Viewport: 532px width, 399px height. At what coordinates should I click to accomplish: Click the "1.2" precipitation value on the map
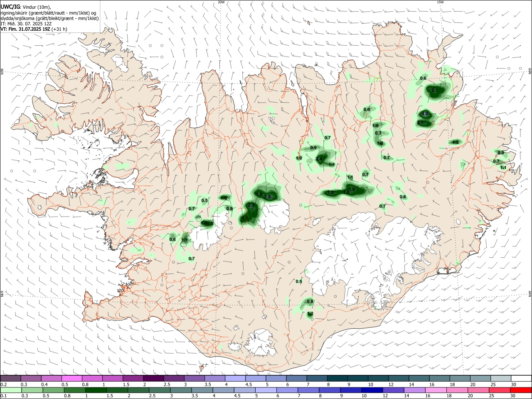point(310,313)
